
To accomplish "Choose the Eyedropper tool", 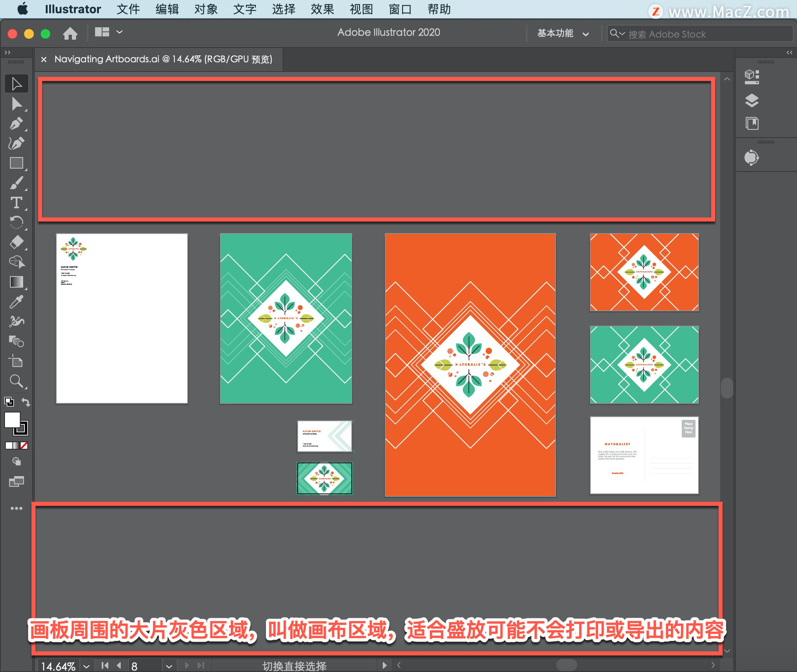I will [x=16, y=302].
